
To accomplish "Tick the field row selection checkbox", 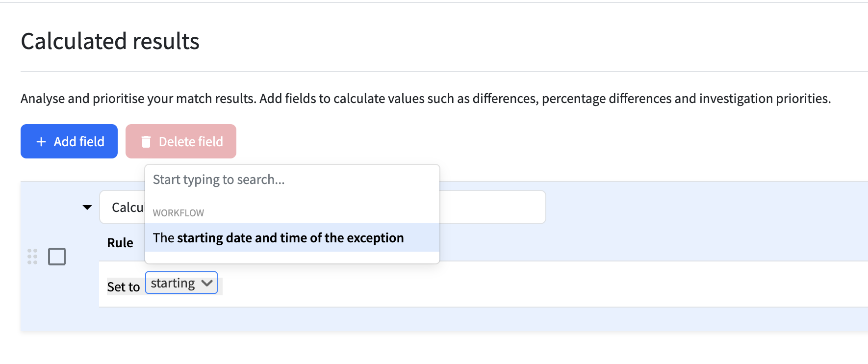I will tap(57, 257).
